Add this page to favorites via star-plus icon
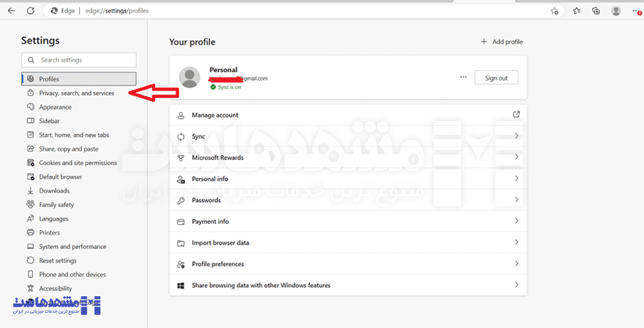Viewport: 644px width, 328px height. [x=555, y=11]
